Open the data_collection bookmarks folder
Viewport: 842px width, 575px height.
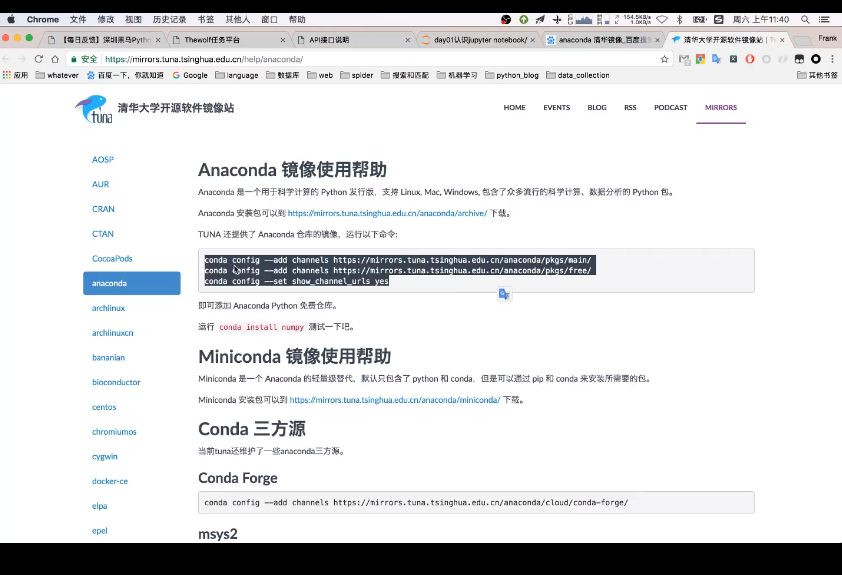[578, 75]
